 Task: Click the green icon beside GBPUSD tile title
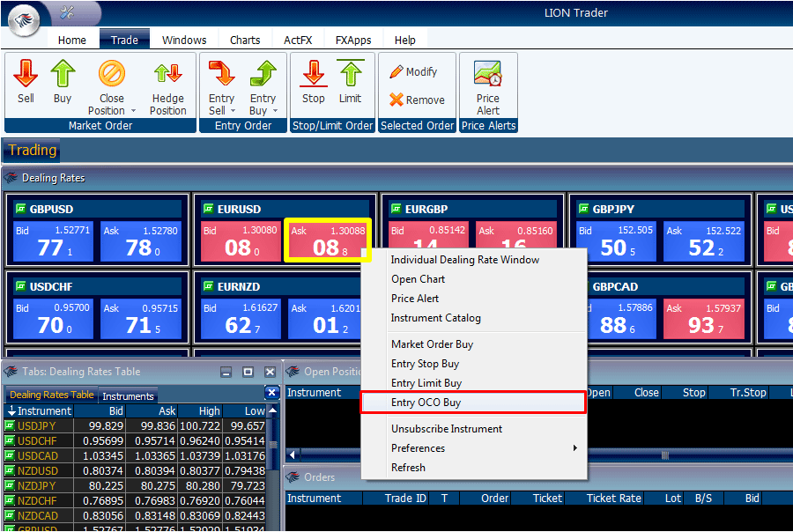(x=21, y=209)
